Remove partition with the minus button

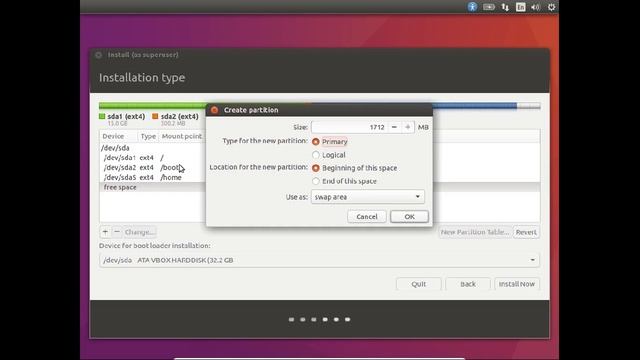click(117, 232)
